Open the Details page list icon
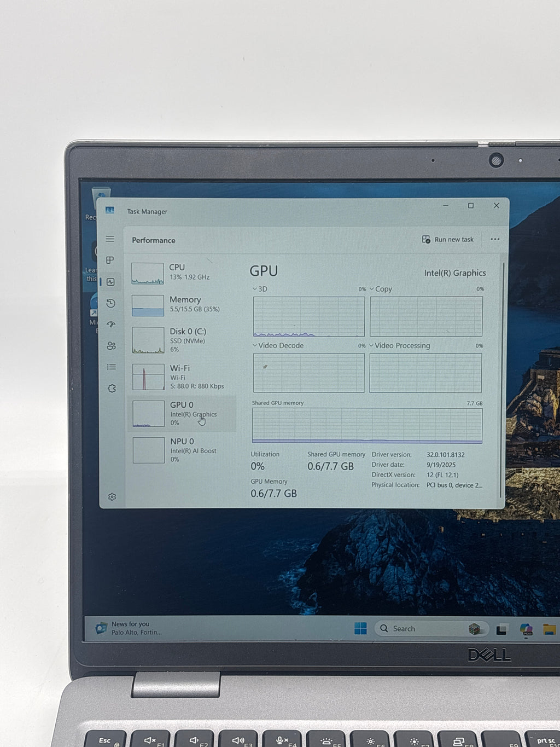The image size is (560, 747). (x=112, y=367)
